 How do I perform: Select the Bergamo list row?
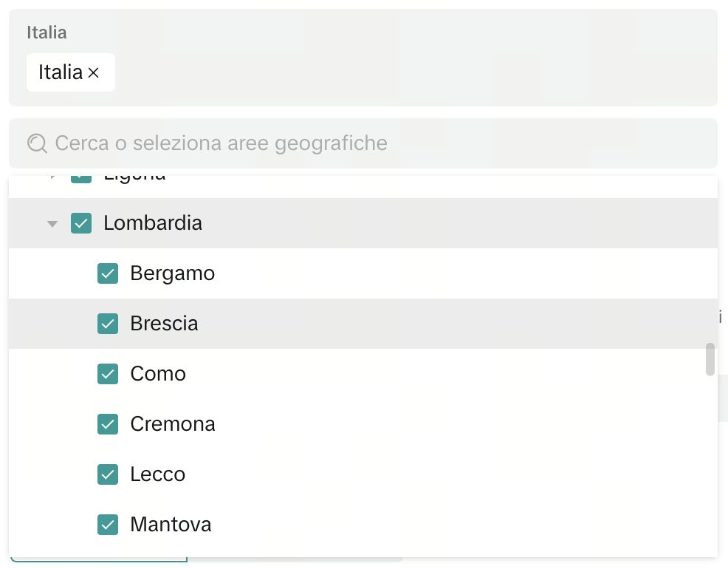(x=295, y=273)
